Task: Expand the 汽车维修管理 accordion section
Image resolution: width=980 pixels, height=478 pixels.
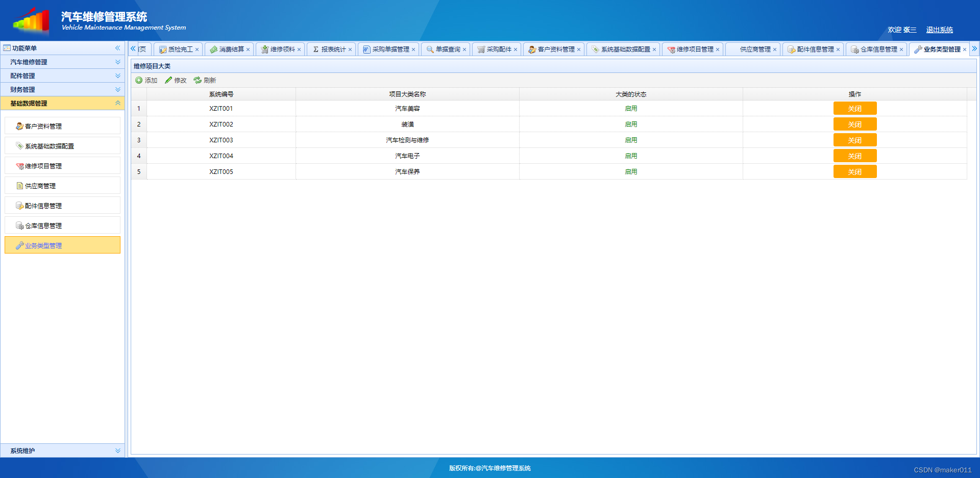Action: [x=118, y=62]
